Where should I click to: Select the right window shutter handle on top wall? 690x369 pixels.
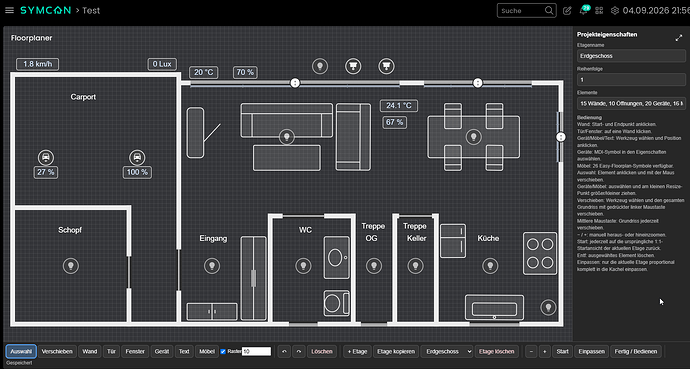pos(478,83)
